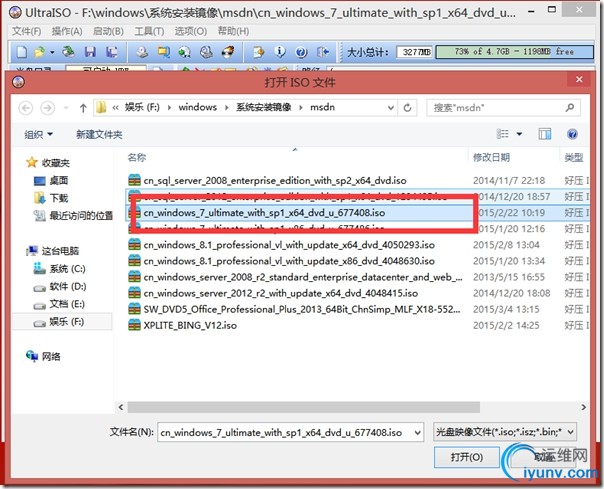Select 网络 in navigation pane
The image size is (604, 489).
pos(51,357)
